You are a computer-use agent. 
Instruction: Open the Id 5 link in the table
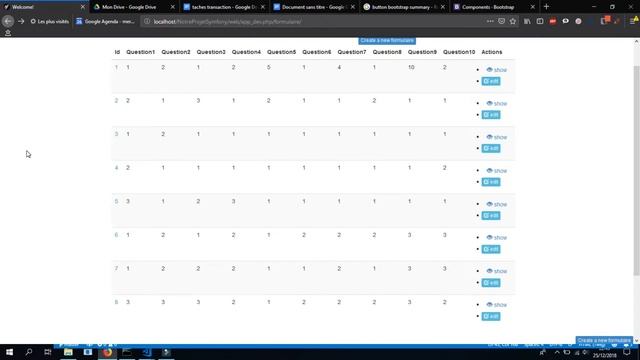[116, 201]
